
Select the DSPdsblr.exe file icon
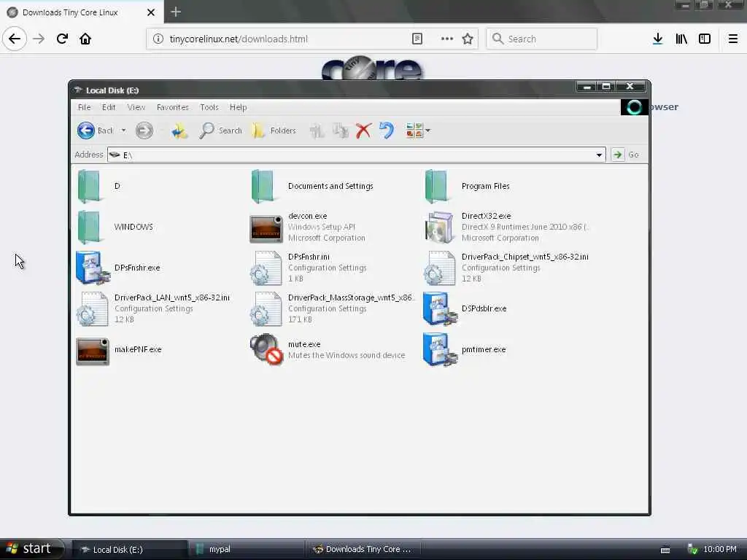pyautogui.click(x=440, y=308)
